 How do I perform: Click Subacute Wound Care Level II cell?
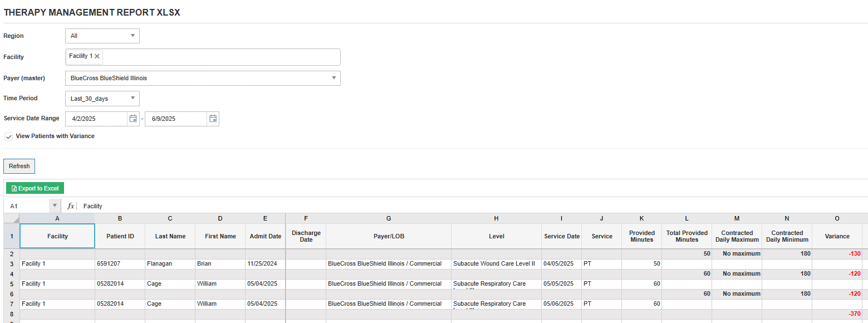point(496,264)
